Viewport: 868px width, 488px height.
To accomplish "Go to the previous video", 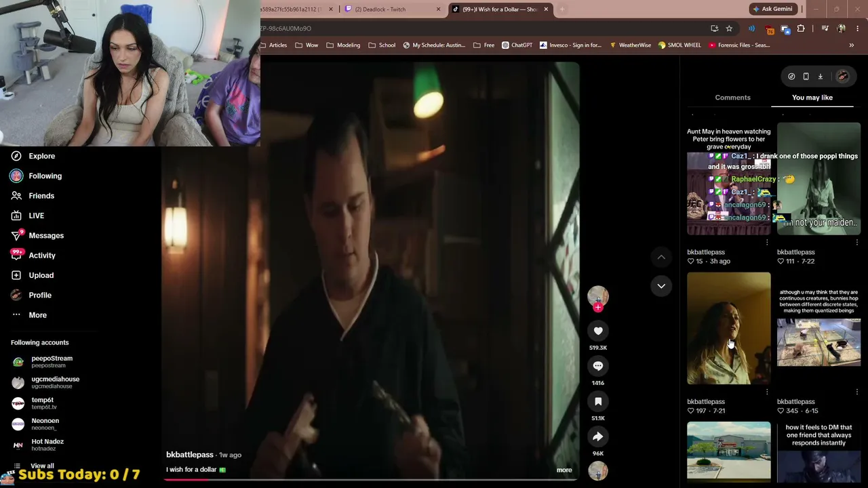I will [661, 257].
